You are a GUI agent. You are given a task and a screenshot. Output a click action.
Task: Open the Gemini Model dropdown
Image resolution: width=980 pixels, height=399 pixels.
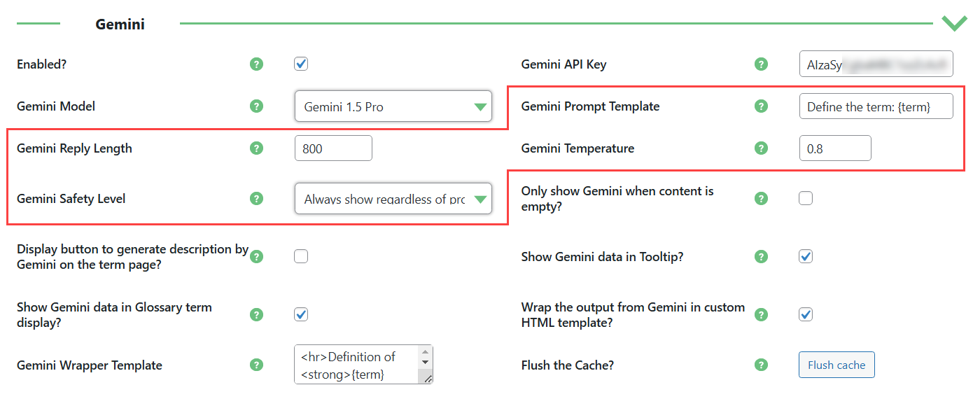(x=393, y=106)
